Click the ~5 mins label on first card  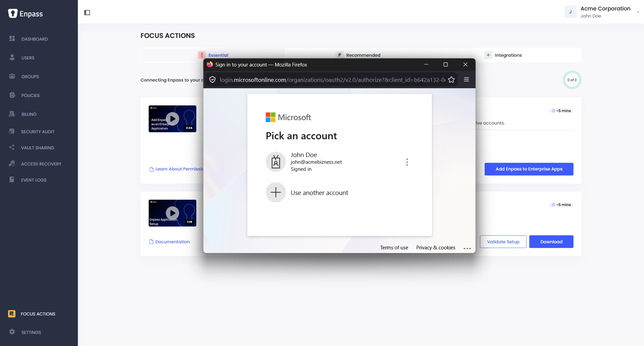tap(561, 111)
